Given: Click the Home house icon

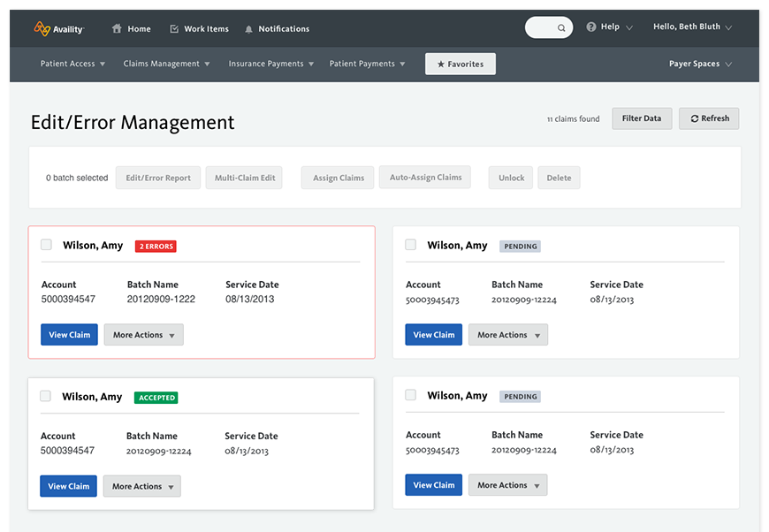Looking at the screenshot, I should (x=116, y=28).
